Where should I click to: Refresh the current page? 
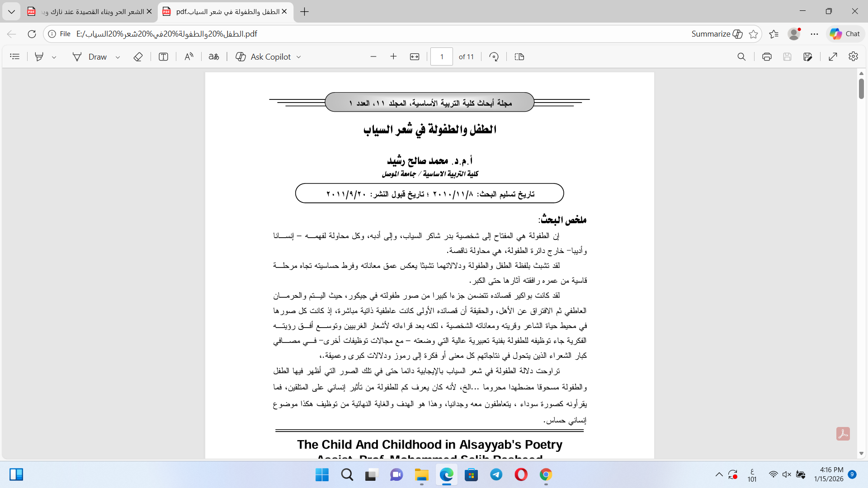click(32, 34)
